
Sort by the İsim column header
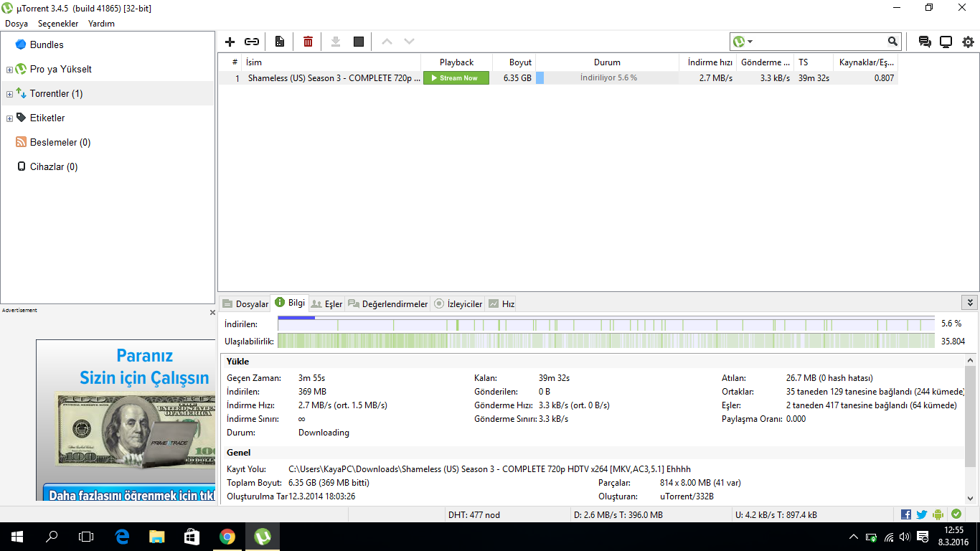[x=331, y=62]
